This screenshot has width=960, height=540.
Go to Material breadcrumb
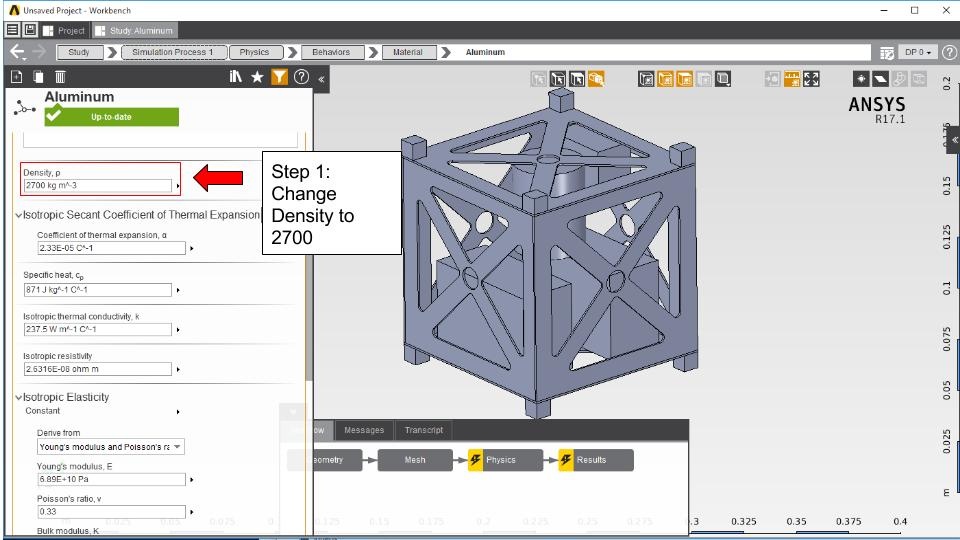[408, 52]
